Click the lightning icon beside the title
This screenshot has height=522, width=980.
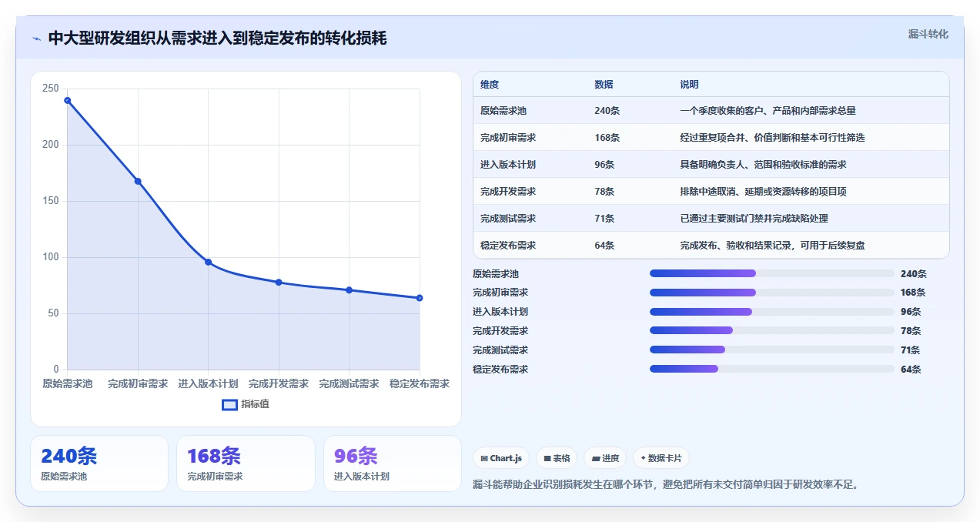(x=37, y=38)
